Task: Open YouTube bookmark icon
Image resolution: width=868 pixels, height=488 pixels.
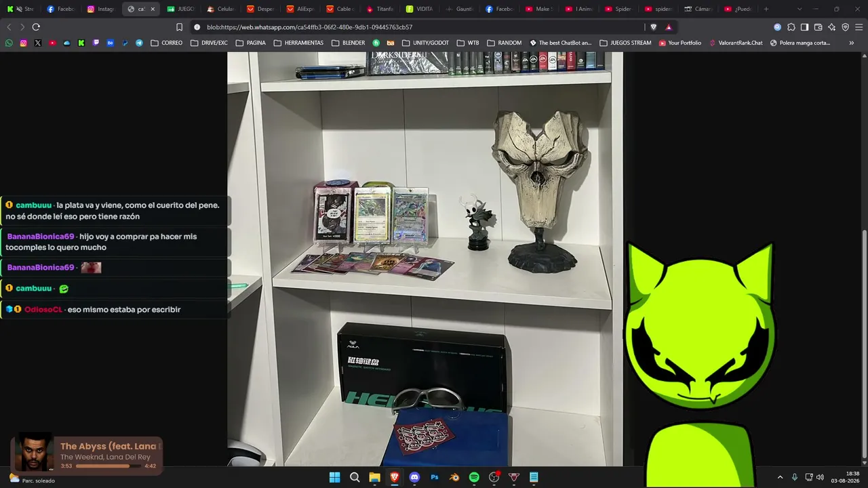Action: 52,43
